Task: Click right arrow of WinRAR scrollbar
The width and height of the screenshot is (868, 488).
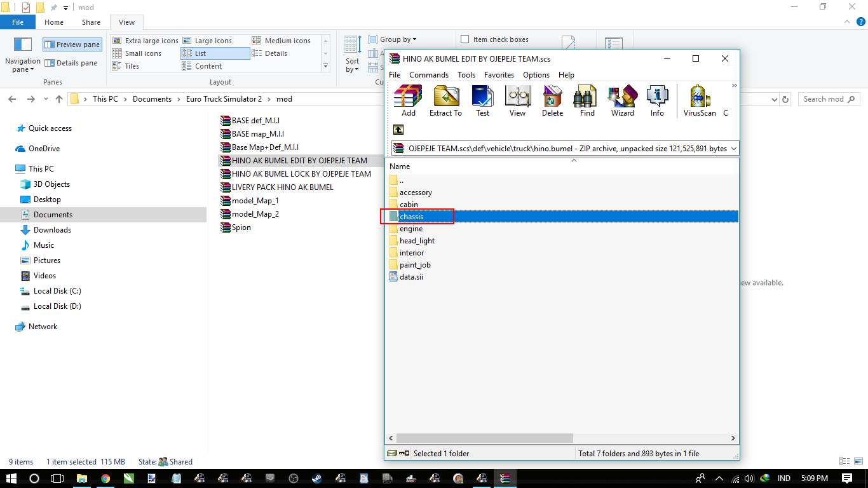Action: 733,438
